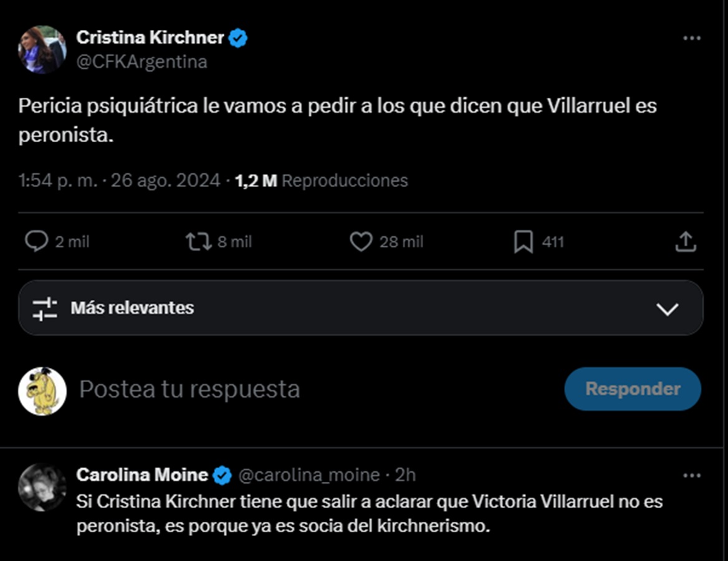Click Carolina Moine's blue verified badge
The width and height of the screenshot is (728, 561).
[222, 475]
